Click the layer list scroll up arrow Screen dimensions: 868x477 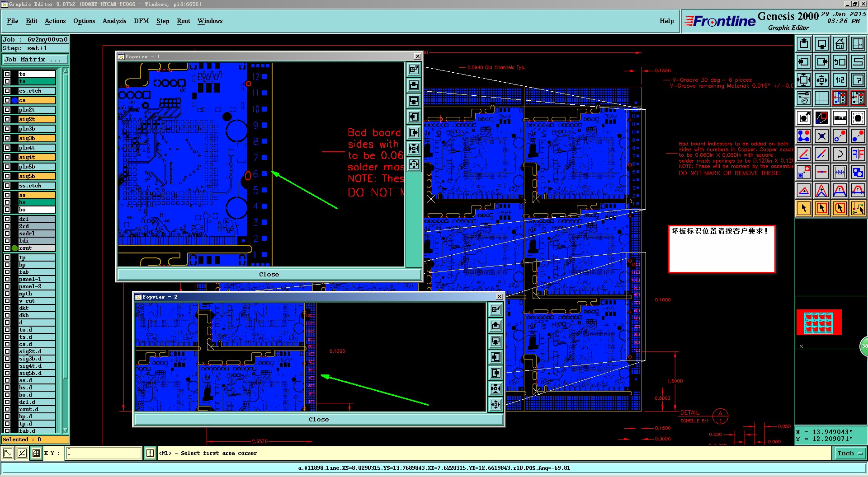(x=66, y=71)
